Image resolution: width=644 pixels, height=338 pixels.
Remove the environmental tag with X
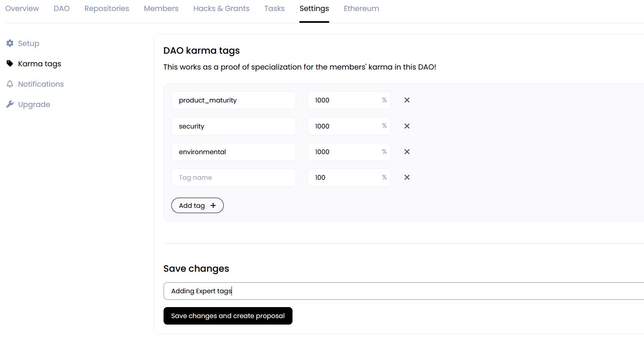coord(407,152)
